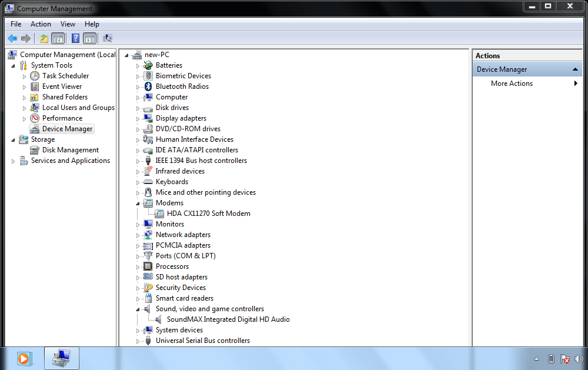Image resolution: width=588 pixels, height=370 pixels.
Task: Toggle the Action pane toolbar icon
Action: (x=90, y=38)
